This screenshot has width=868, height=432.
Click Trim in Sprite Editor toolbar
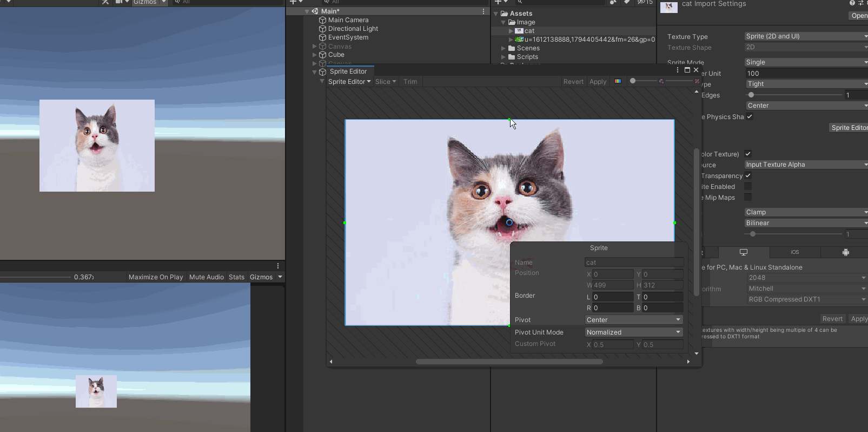point(410,82)
